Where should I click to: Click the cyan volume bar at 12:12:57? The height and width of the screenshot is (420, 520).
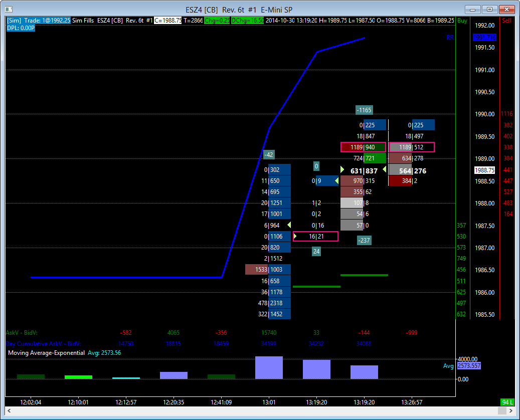coord(126,378)
